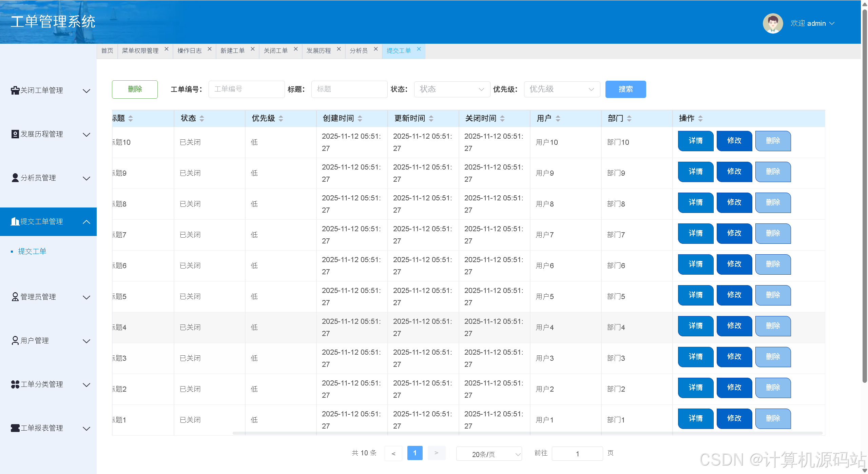Click the 工单分类管理 sidebar icon
The height and width of the screenshot is (474, 868).
tap(15, 384)
